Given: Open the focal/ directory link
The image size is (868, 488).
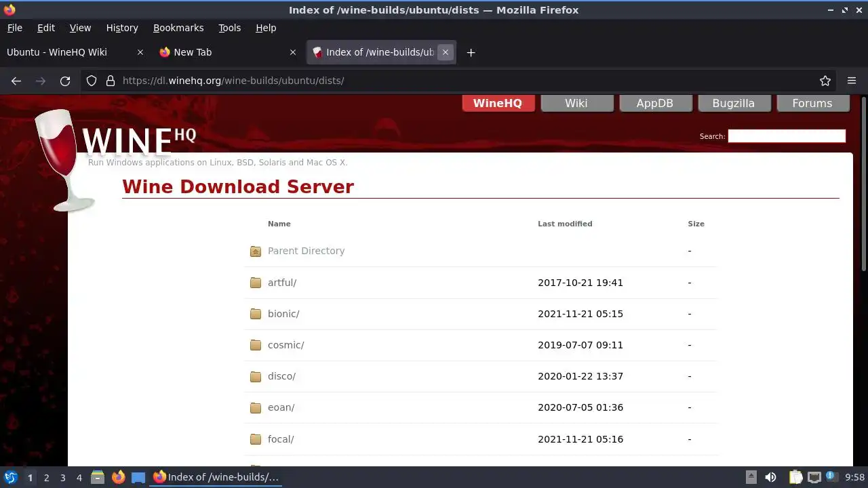Looking at the screenshot, I should point(281,439).
